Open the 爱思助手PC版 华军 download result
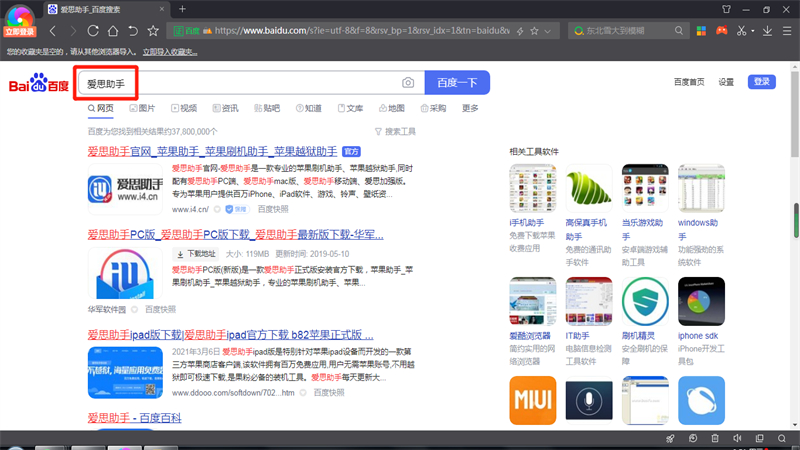 (x=235, y=235)
